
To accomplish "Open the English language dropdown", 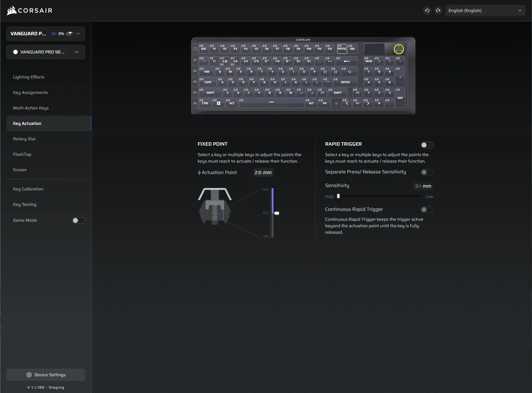I will (x=485, y=11).
